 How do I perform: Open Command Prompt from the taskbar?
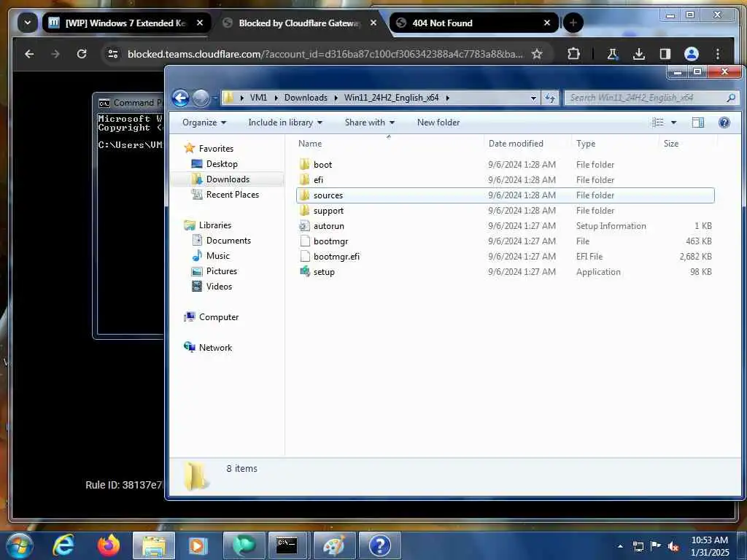(x=287, y=545)
